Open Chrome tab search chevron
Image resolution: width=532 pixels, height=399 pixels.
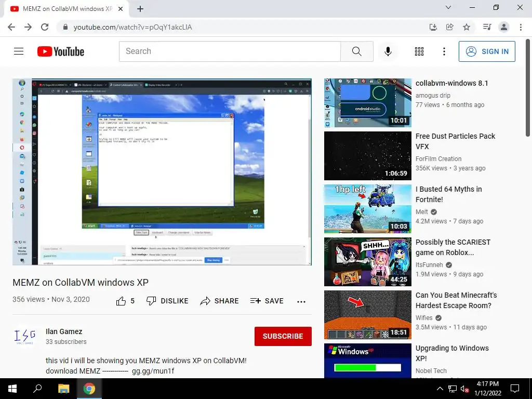coord(448,7)
